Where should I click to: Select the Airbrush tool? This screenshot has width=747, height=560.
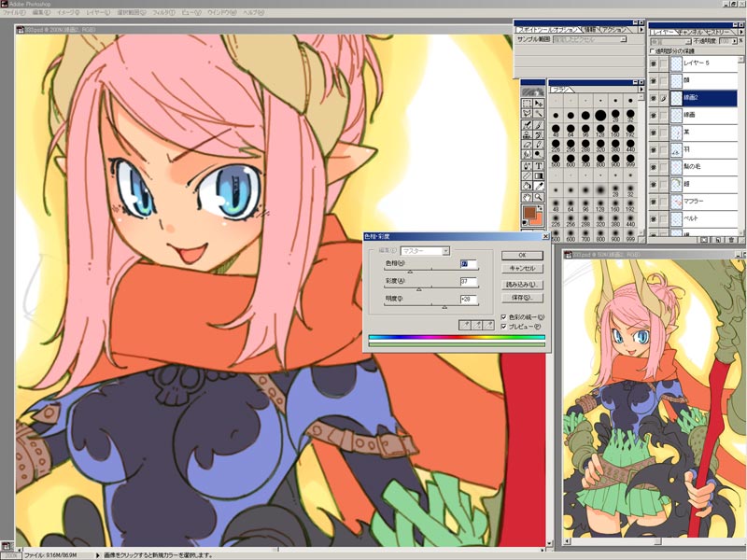tap(527, 125)
